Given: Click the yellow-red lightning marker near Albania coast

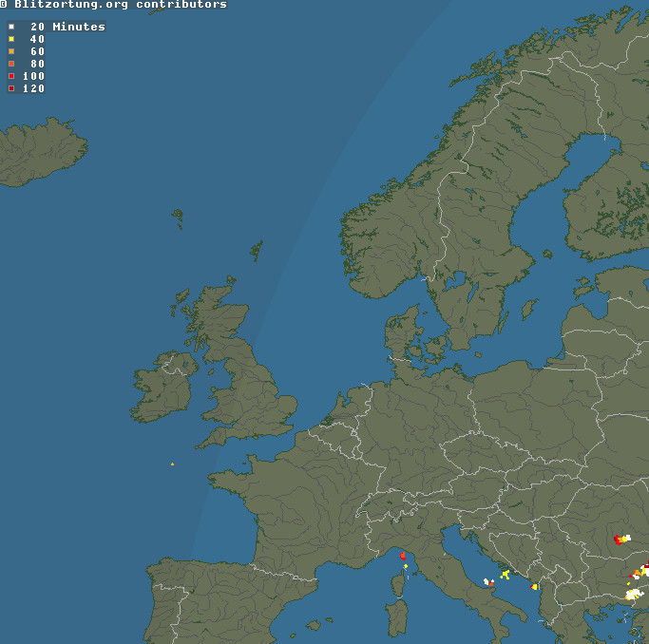Looking at the screenshot, I should pos(534,586).
